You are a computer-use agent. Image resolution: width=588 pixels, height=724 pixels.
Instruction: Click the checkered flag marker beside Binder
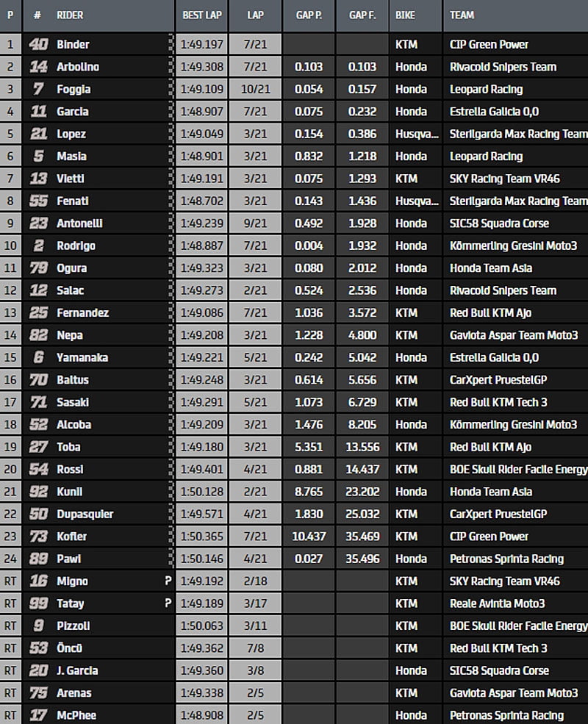pos(172,45)
